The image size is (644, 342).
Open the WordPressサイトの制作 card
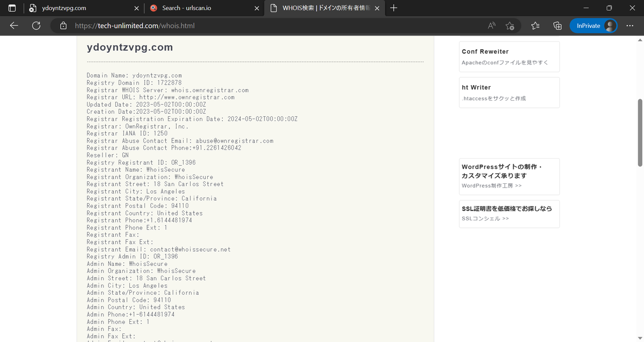pos(509,176)
